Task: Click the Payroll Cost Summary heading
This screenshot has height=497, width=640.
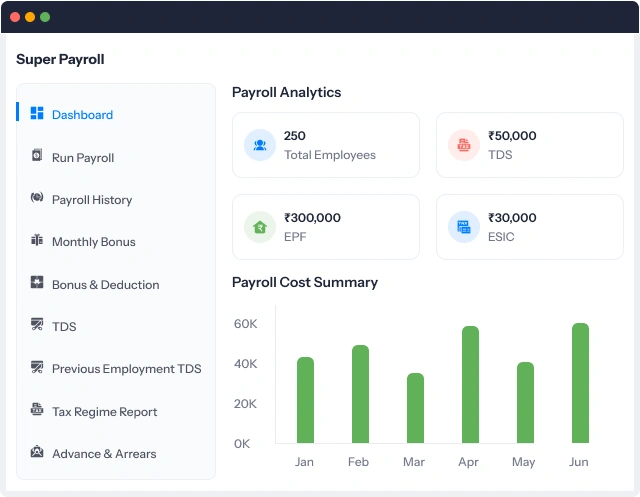Action: tap(304, 282)
